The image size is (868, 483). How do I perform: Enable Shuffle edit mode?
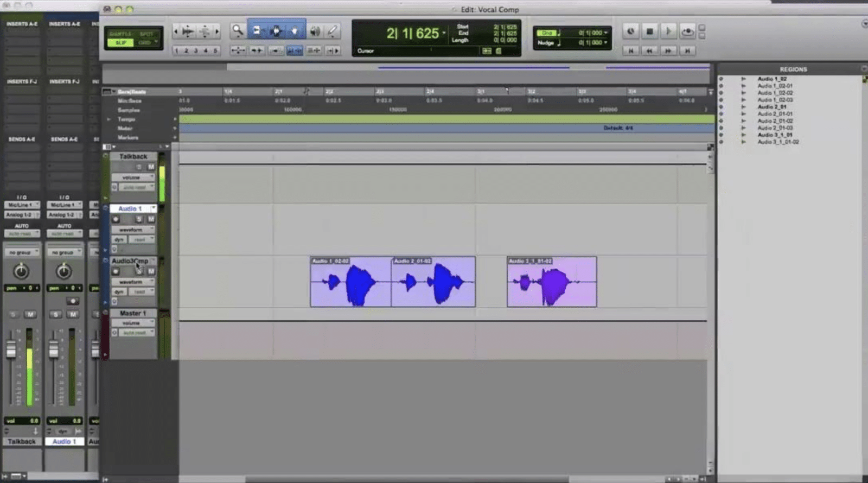[120, 34]
